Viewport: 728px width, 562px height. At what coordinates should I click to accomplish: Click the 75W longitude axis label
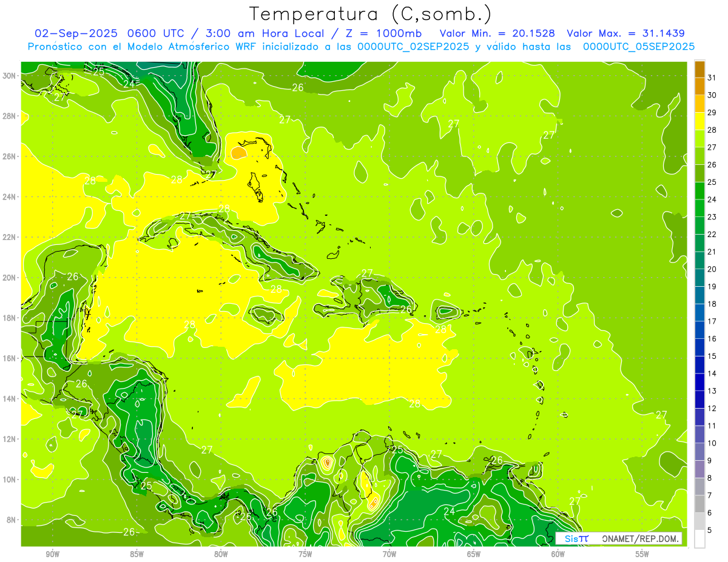coord(305,554)
